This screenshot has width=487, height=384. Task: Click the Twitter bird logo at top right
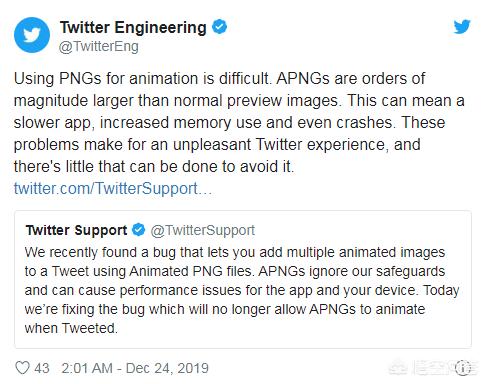pyautogui.click(x=462, y=27)
